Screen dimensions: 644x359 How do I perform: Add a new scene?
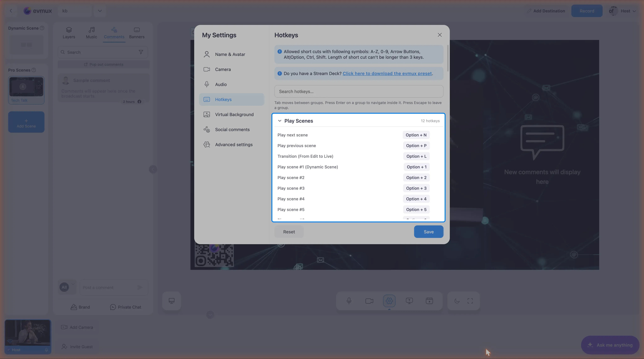coord(26,122)
